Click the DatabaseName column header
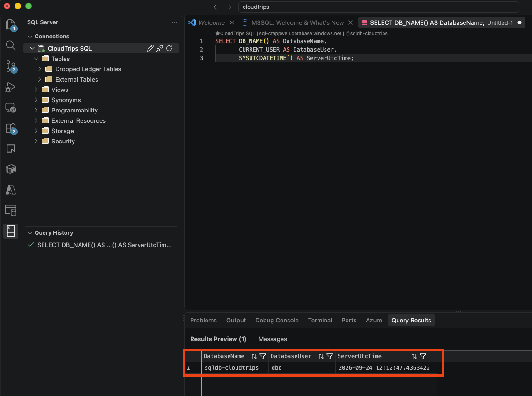This screenshot has width=532, height=396. [224, 356]
